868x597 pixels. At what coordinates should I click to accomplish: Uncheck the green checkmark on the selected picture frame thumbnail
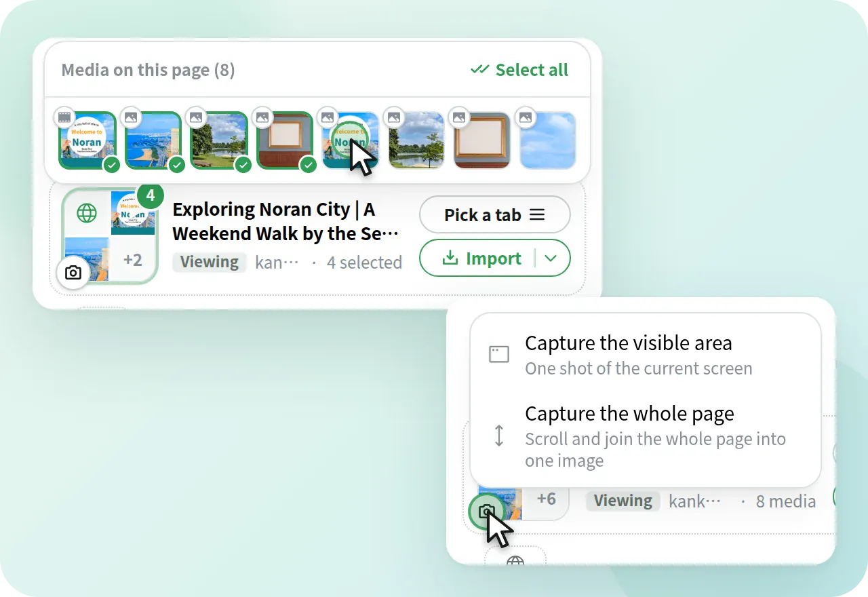coord(309,164)
